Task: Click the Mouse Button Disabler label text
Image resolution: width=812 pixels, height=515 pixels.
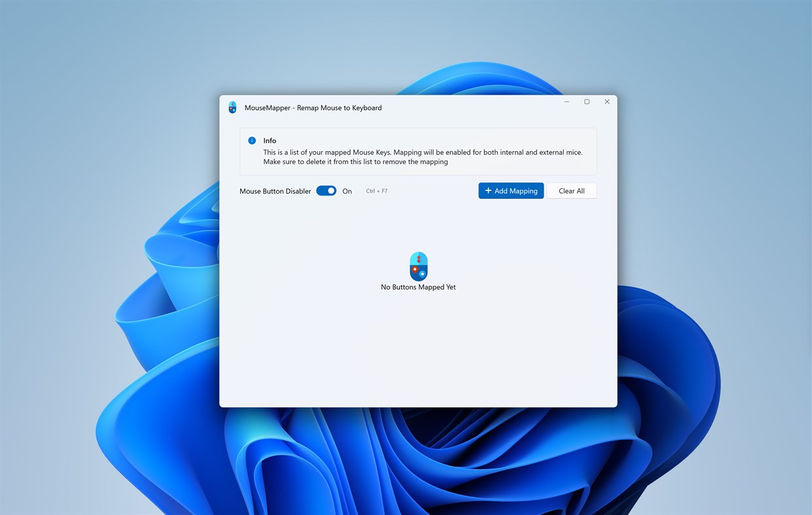Action: tap(275, 190)
